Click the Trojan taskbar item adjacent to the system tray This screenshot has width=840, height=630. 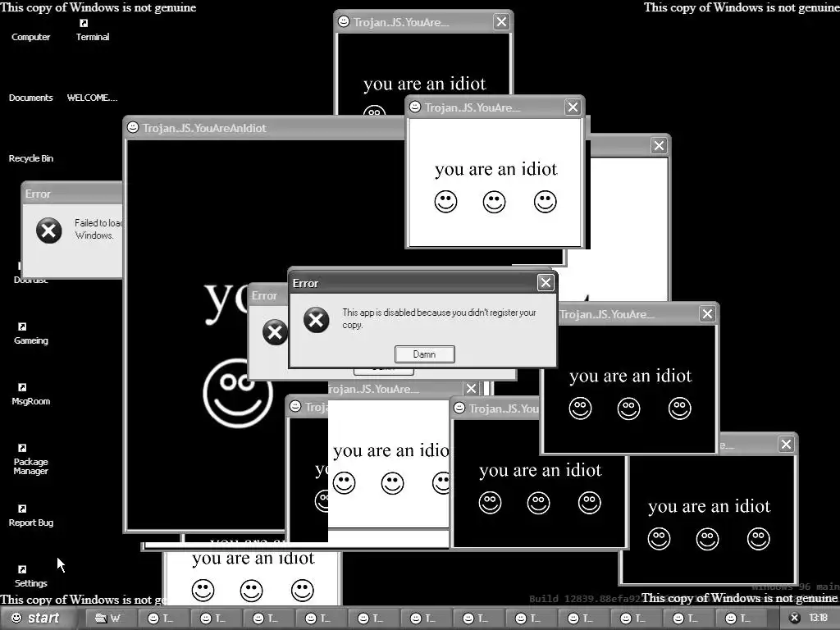click(x=741, y=619)
